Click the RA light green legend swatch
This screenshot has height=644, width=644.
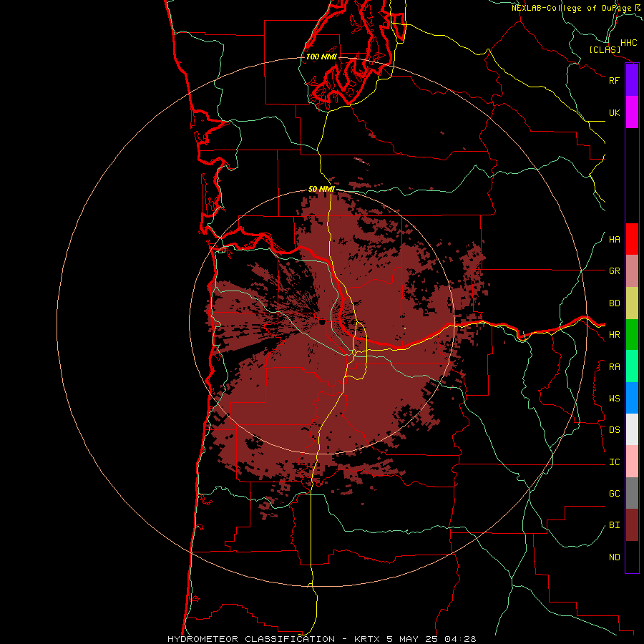pos(632,366)
